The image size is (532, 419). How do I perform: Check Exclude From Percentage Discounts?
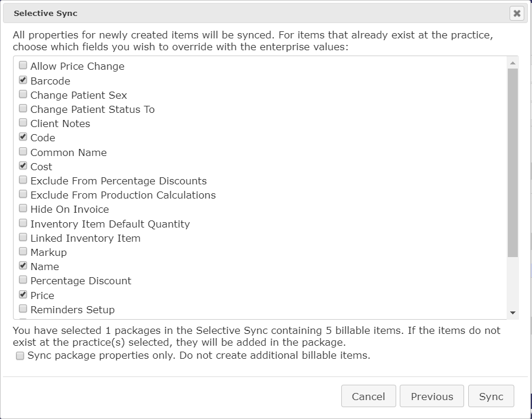tap(22, 180)
